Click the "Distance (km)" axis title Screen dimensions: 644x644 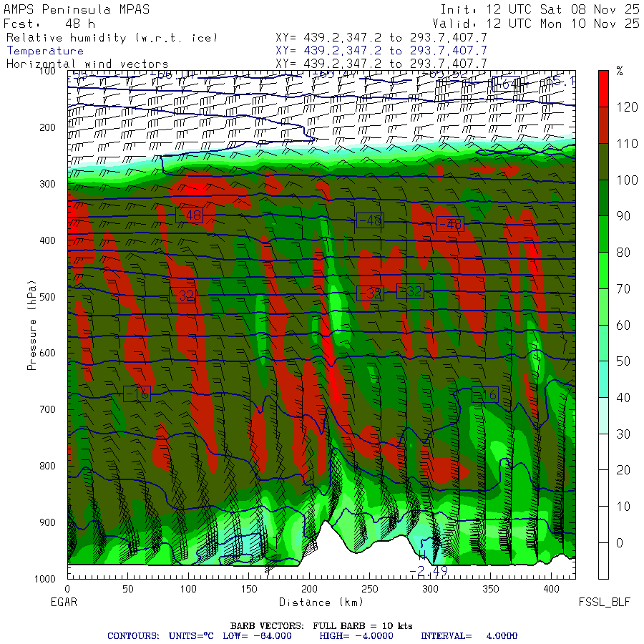(321, 602)
